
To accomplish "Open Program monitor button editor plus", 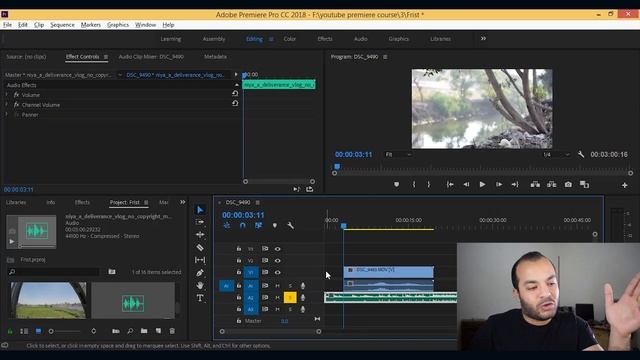I will tap(624, 185).
